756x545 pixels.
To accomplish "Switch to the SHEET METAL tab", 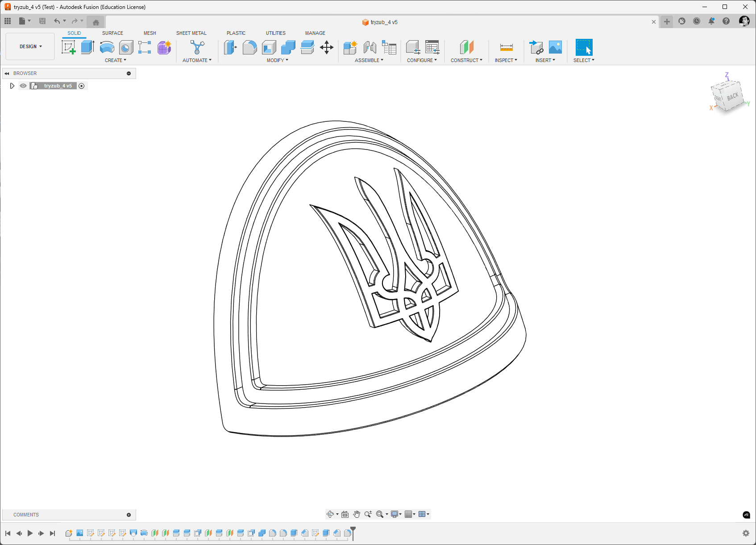I will pos(191,33).
